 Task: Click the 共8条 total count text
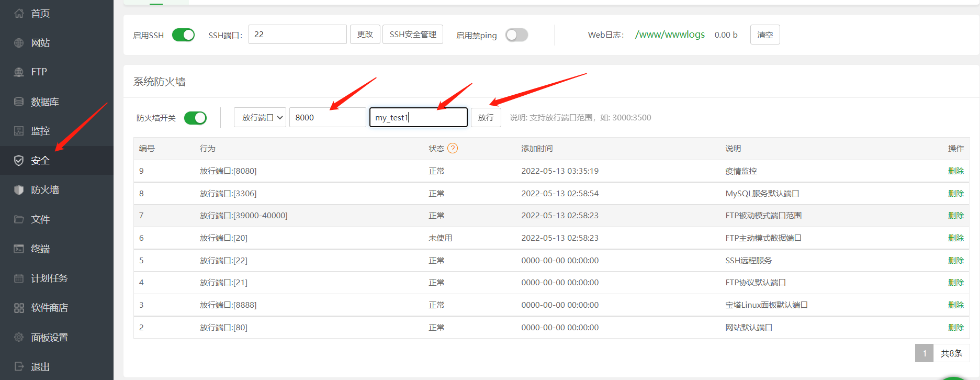[951, 353]
